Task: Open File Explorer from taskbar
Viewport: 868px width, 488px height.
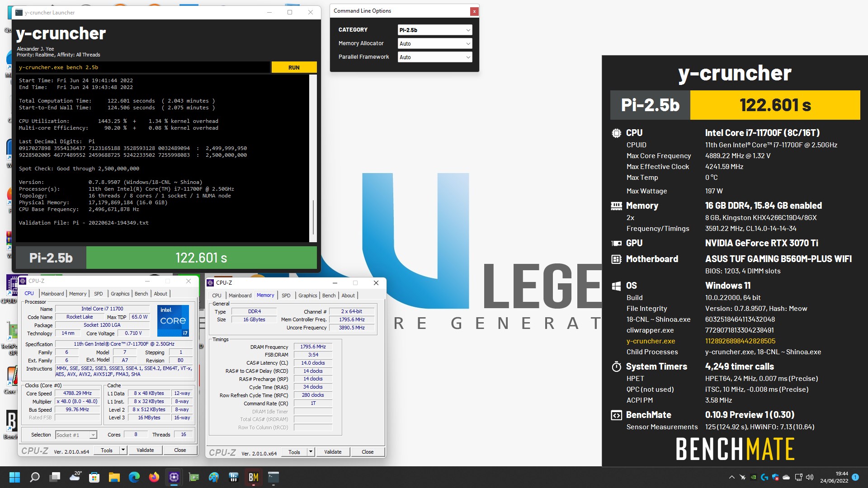Action: click(x=114, y=477)
